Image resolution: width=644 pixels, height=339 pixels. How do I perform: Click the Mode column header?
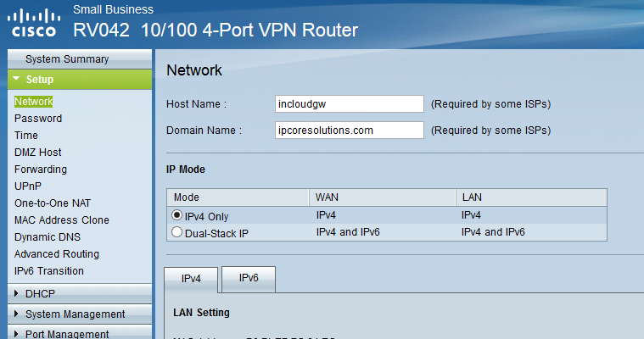coord(238,197)
